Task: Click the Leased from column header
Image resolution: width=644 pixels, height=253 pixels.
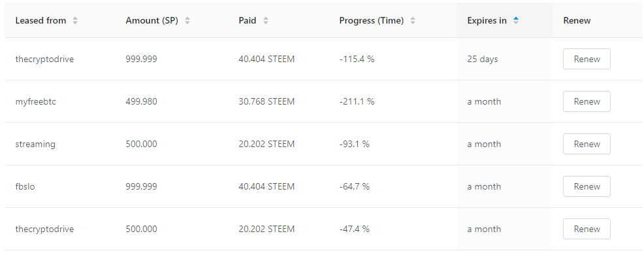Action: coord(40,20)
